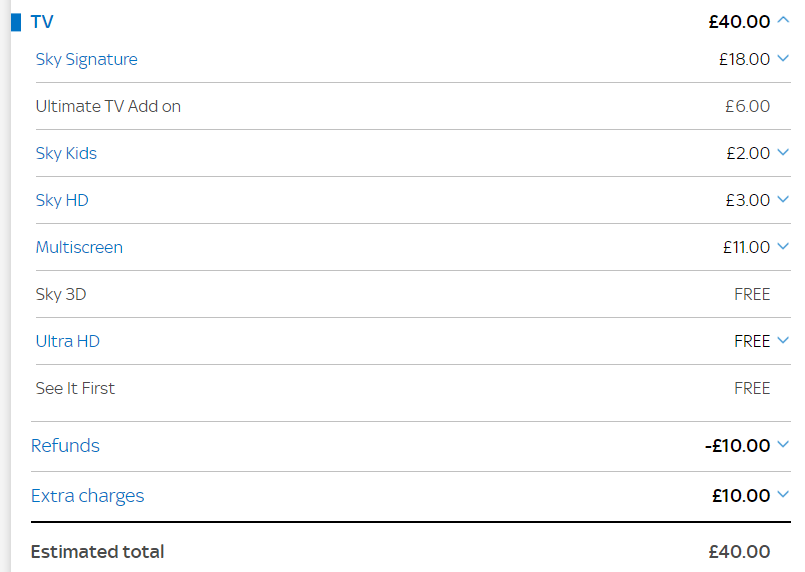805x572 pixels.
Task: Click the TV section heading
Action: click(x=42, y=22)
